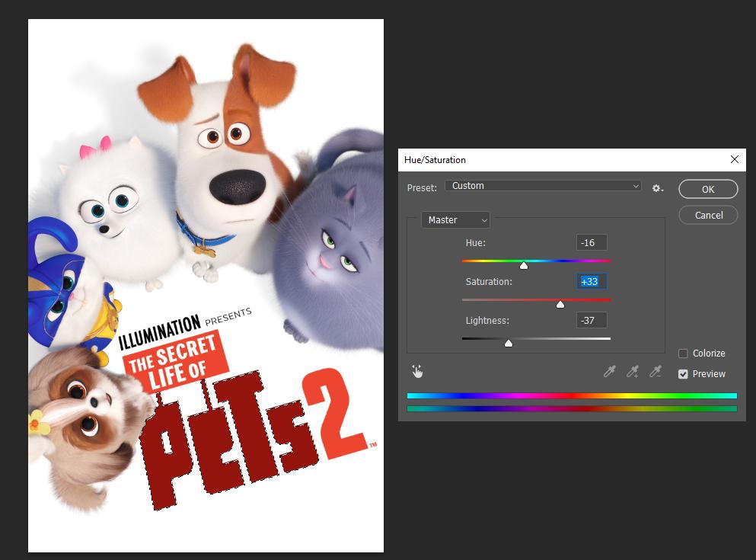The image size is (756, 560).
Task: Select the add to sample eyedropper
Action: (633, 372)
